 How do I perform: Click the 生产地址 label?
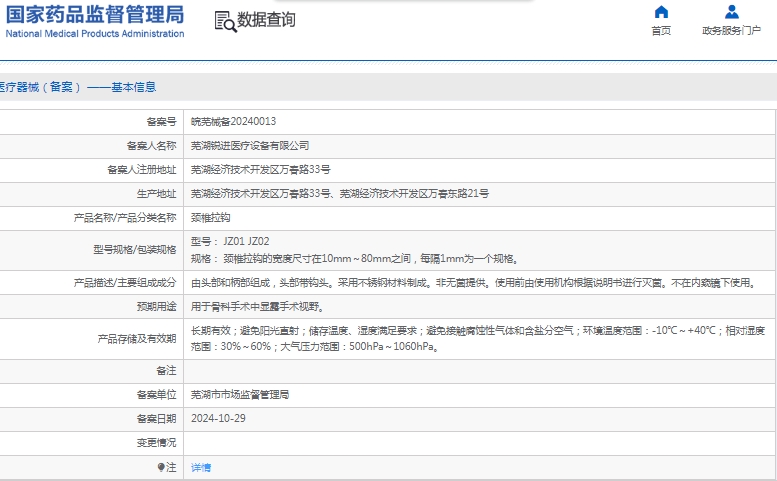pyautogui.click(x=156, y=194)
